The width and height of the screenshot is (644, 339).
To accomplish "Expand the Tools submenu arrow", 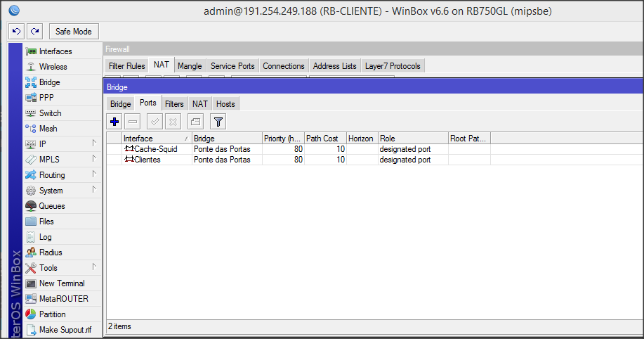I will tap(94, 267).
